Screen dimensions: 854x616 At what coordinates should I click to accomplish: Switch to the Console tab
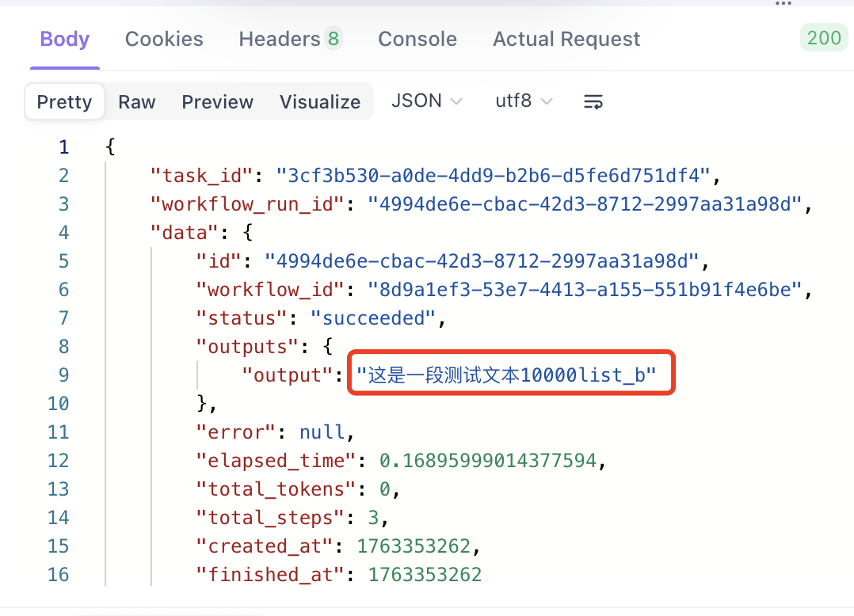tap(417, 39)
